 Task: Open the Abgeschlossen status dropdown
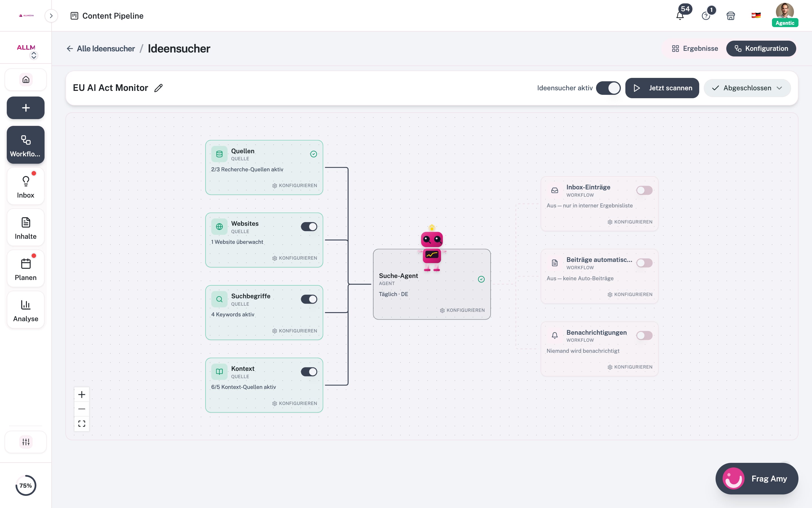(747, 88)
